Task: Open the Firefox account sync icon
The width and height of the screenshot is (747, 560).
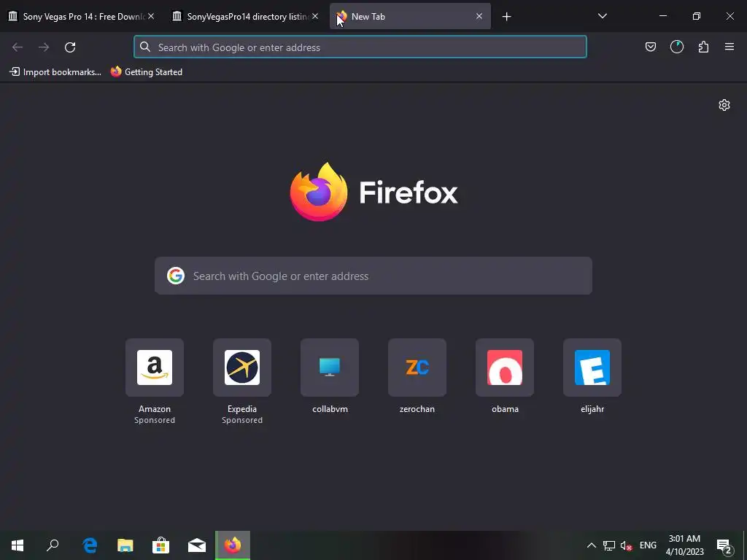Action: 677,47
